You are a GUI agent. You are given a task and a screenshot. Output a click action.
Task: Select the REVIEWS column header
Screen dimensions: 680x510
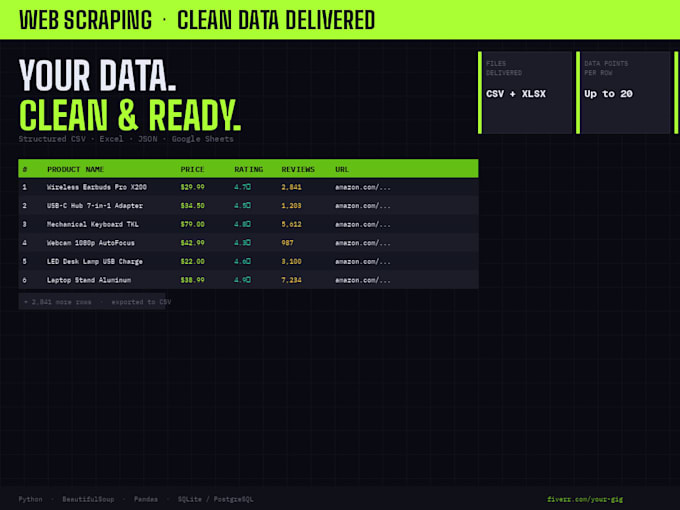[298, 169]
